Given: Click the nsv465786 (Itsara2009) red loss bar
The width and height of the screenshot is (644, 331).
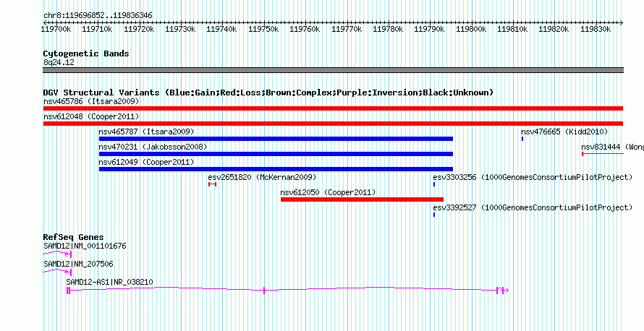Looking at the screenshot, I should coord(333,108).
